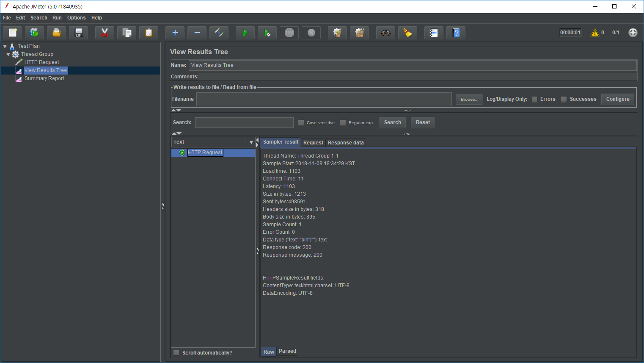
Task: Click the Paste clipboard icon
Action: tap(149, 33)
